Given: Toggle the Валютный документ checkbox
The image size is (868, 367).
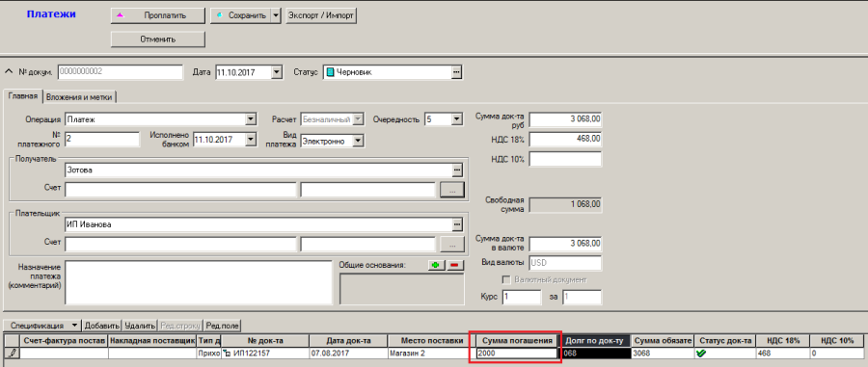Looking at the screenshot, I should pos(505,279).
